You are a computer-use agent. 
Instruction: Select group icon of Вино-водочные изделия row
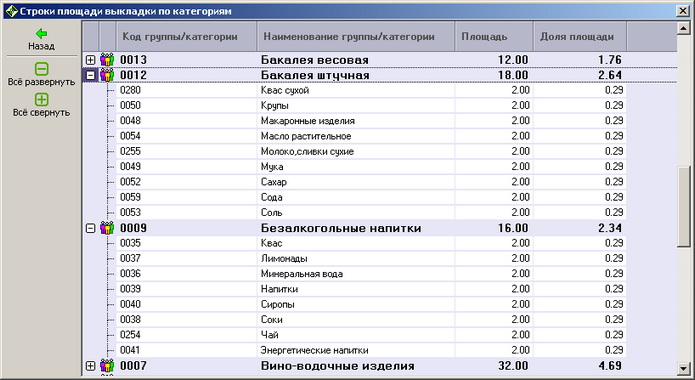pos(107,366)
